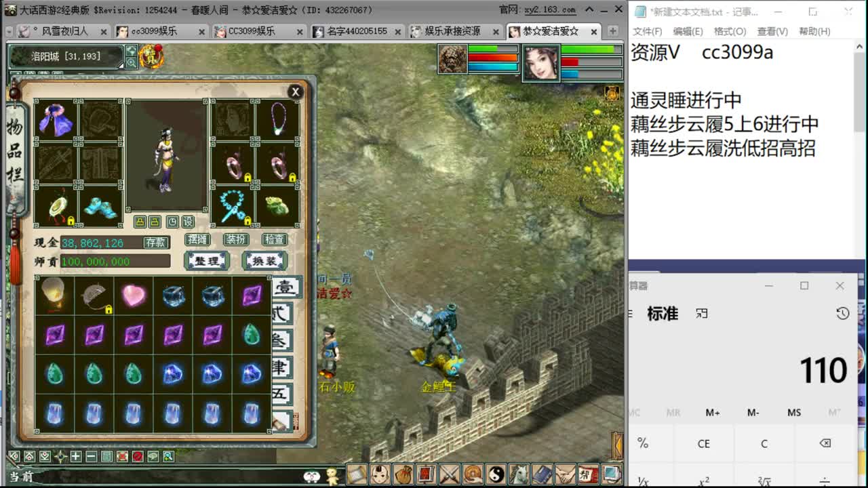Click the yellow baby figure emoji icon

pyautogui.click(x=332, y=476)
